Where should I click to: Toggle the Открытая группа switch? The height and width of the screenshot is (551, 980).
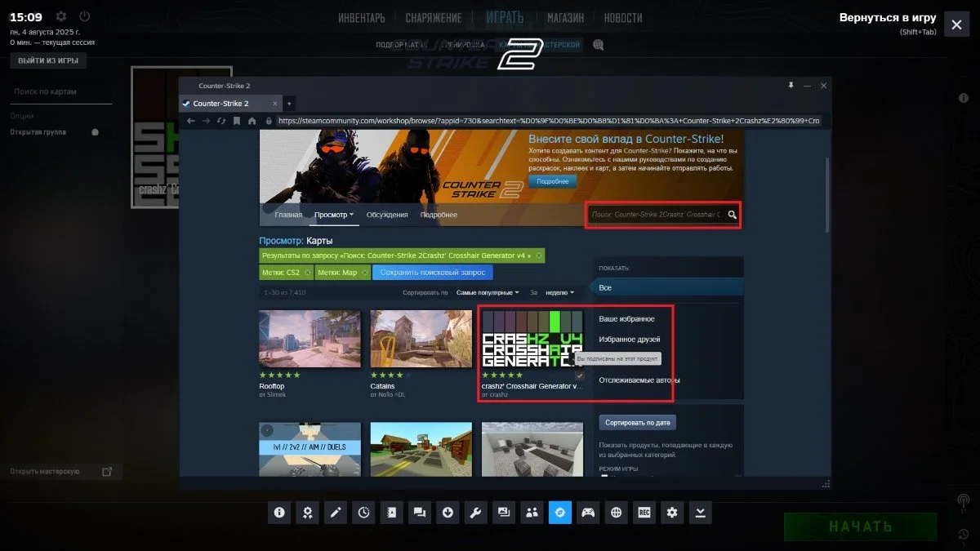click(x=96, y=132)
